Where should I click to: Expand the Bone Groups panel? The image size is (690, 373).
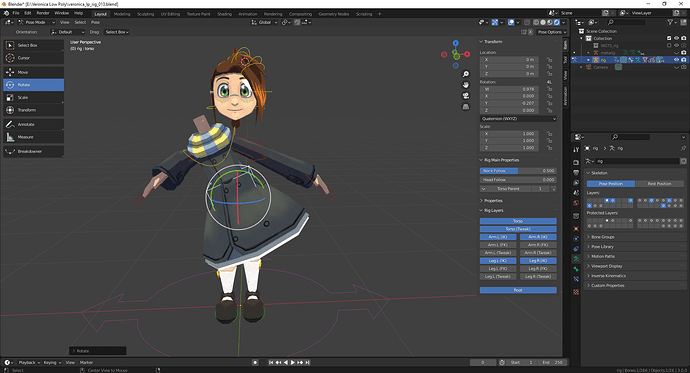[x=602, y=237]
